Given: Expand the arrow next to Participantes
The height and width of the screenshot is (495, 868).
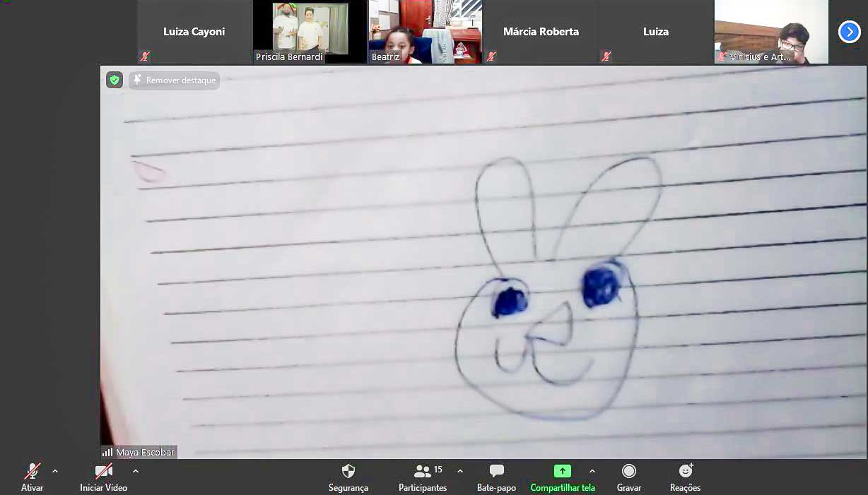Looking at the screenshot, I should (460, 471).
